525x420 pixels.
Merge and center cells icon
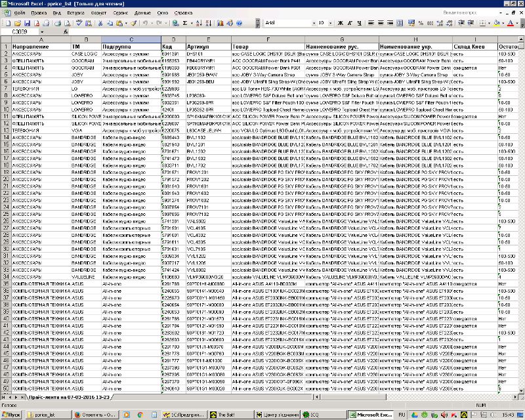point(400,23)
